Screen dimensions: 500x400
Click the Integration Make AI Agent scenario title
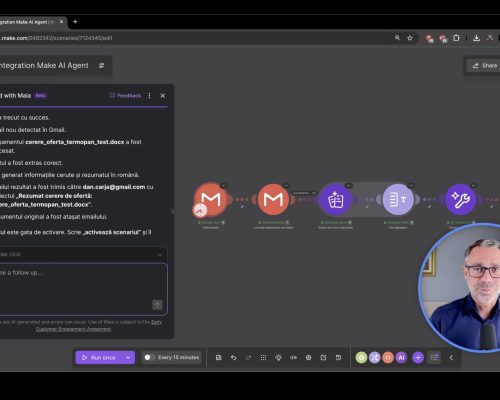point(44,65)
